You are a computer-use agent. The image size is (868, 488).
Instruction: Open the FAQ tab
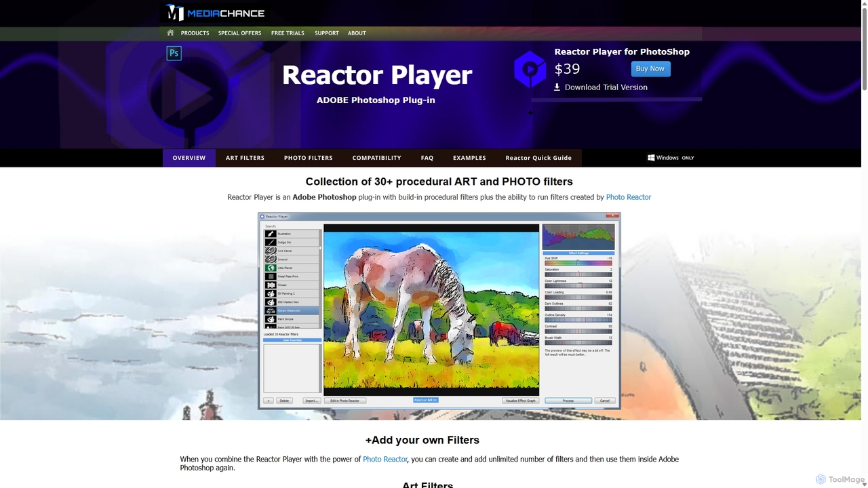click(427, 158)
